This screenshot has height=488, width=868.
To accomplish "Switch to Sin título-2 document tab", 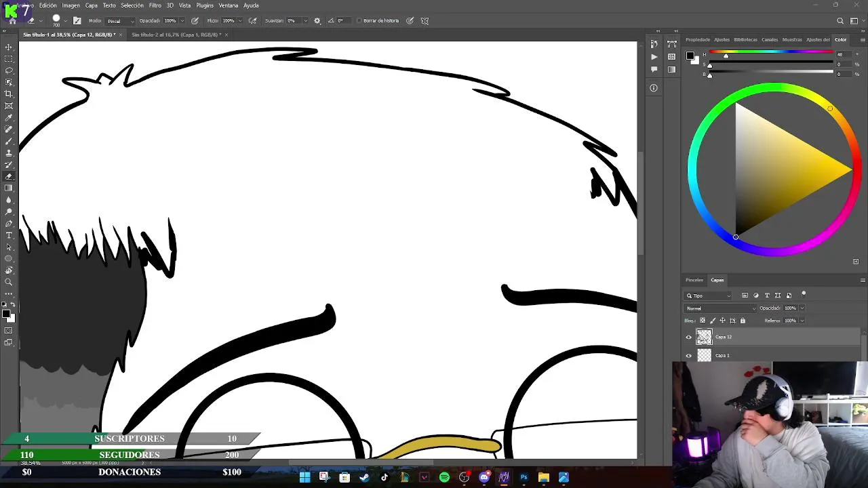I will [176, 35].
